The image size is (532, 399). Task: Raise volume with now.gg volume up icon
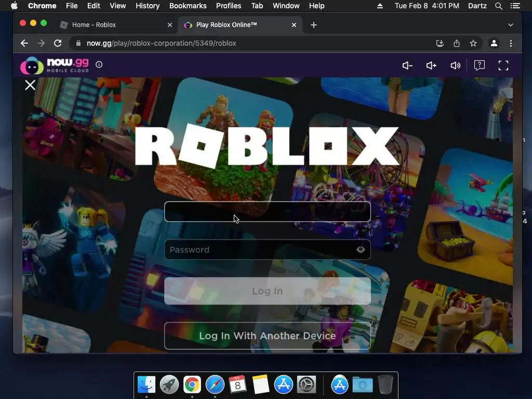click(x=431, y=65)
